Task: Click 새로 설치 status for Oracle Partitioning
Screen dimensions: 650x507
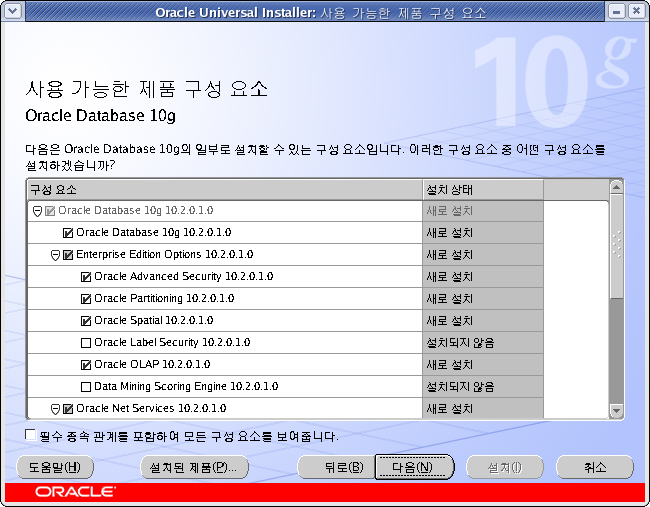Action: [450, 299]
